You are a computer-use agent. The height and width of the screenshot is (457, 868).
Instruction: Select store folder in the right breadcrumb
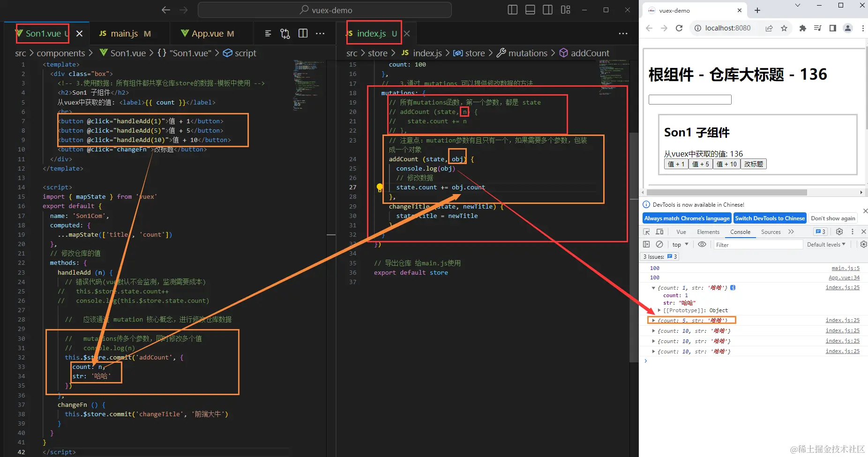[x=377, y=53]
